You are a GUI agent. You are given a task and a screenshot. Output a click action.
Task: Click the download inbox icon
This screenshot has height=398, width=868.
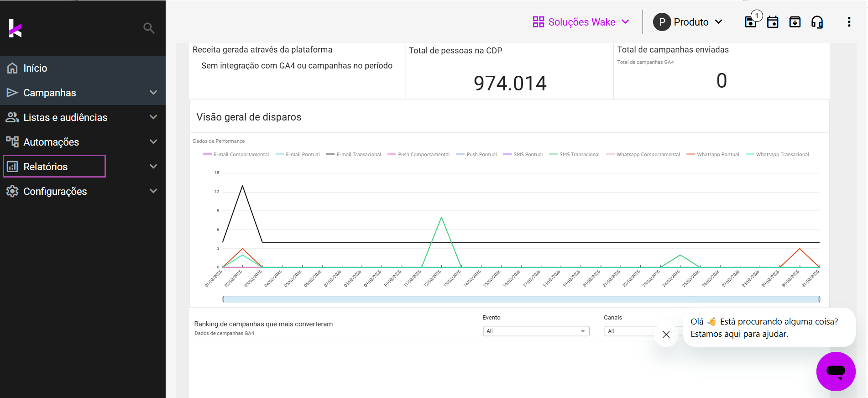click(795, 22)
